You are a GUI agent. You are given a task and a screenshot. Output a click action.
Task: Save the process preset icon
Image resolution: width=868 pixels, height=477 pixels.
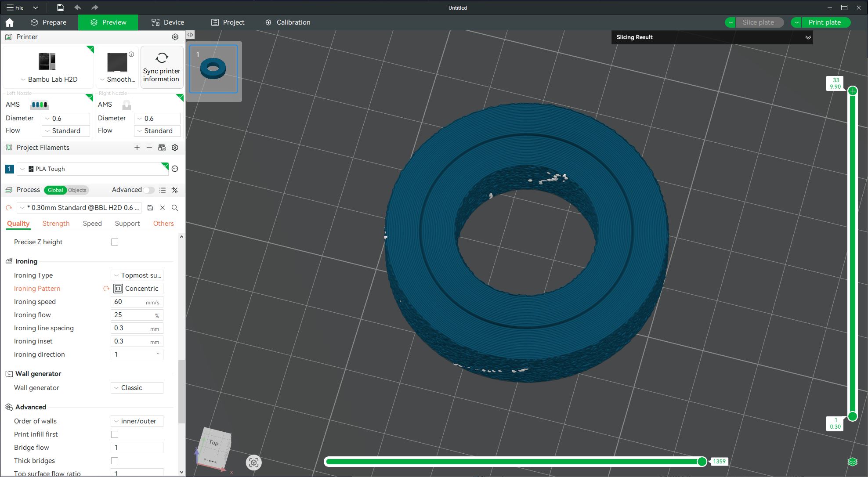point(150,208)
